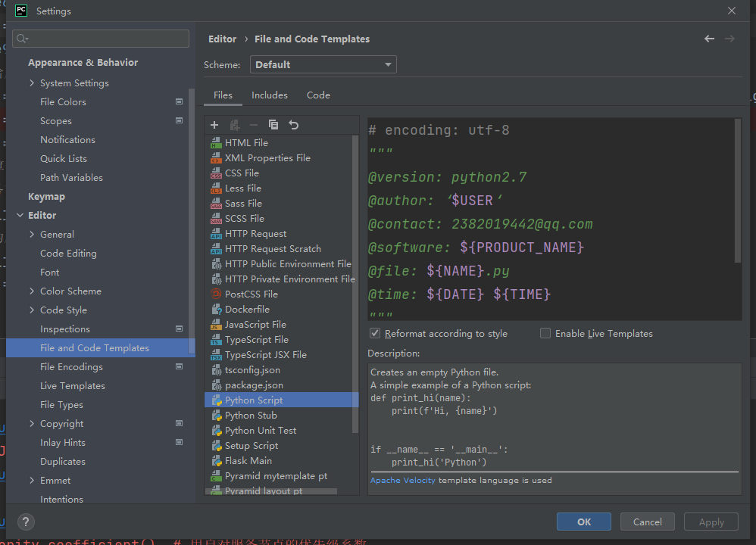Screen dimensions: 756x545
Task: Click the Inlay Hints project-level marker icon
Action: pyautogui.click(x=179, y=442)
